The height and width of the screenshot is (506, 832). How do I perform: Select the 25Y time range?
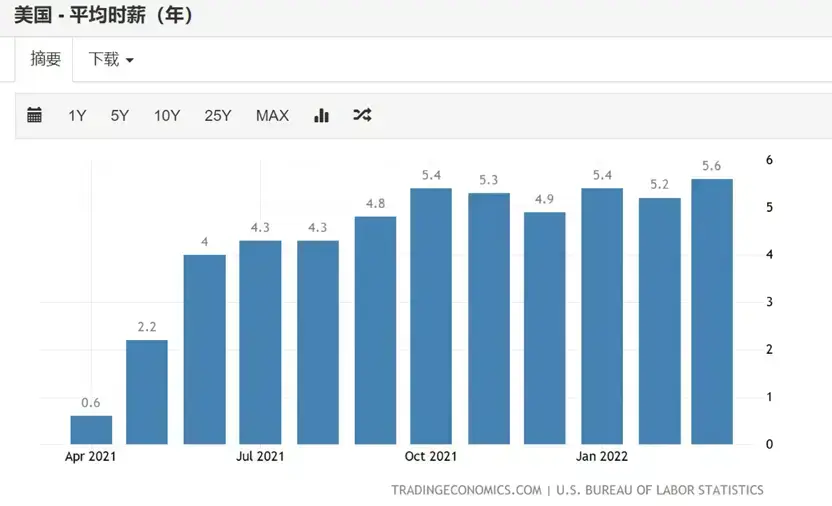[x=218, y=116]
